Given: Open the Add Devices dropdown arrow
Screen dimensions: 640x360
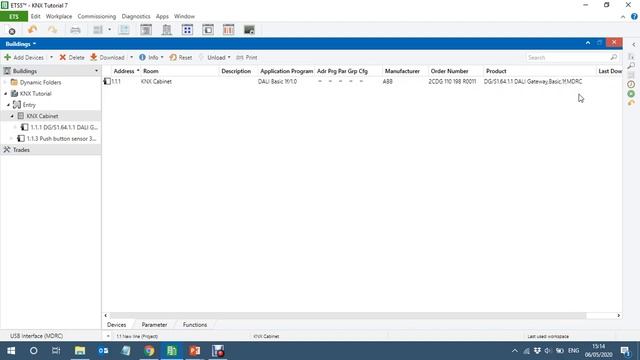Looking at the screenshot, I should click(51, 58).
